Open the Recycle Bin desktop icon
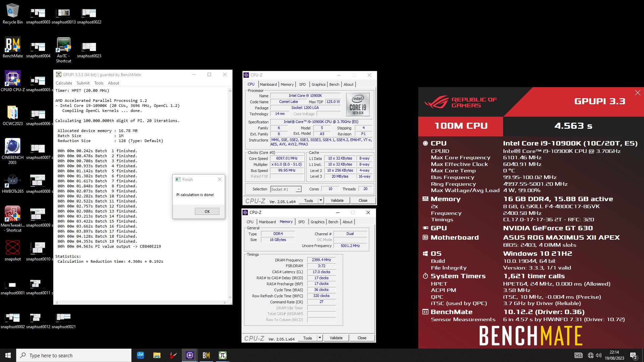The height and width of the screenshot is (362, 644). pyautogui.click(x=13, y=14)
